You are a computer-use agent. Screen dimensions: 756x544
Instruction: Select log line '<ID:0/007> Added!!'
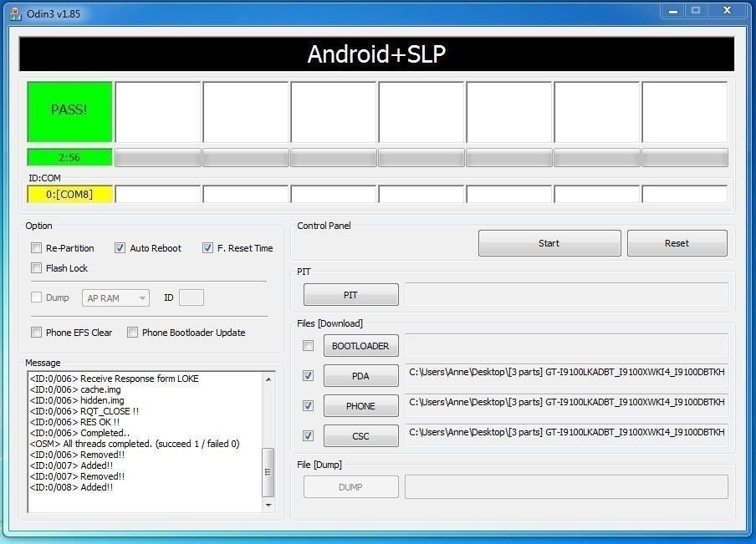click(x=71, y=465)
